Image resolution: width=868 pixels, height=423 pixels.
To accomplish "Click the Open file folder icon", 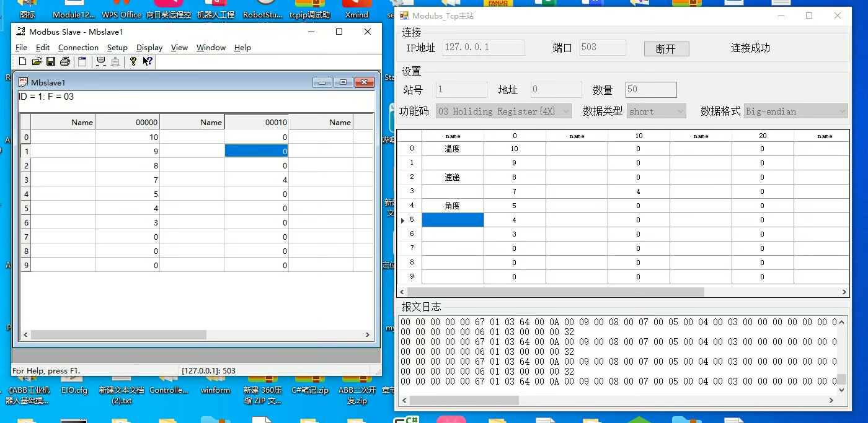I will coord(37,61).
